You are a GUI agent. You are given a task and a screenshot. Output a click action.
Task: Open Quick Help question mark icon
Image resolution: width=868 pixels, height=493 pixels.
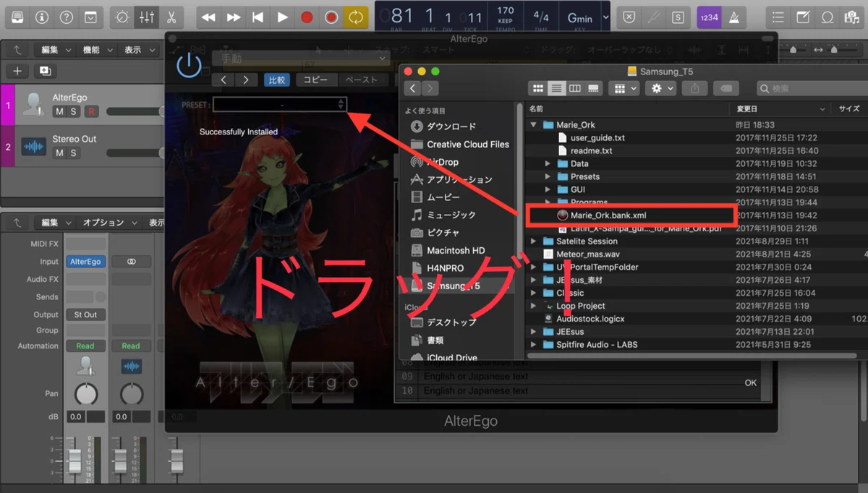[66, 17]
